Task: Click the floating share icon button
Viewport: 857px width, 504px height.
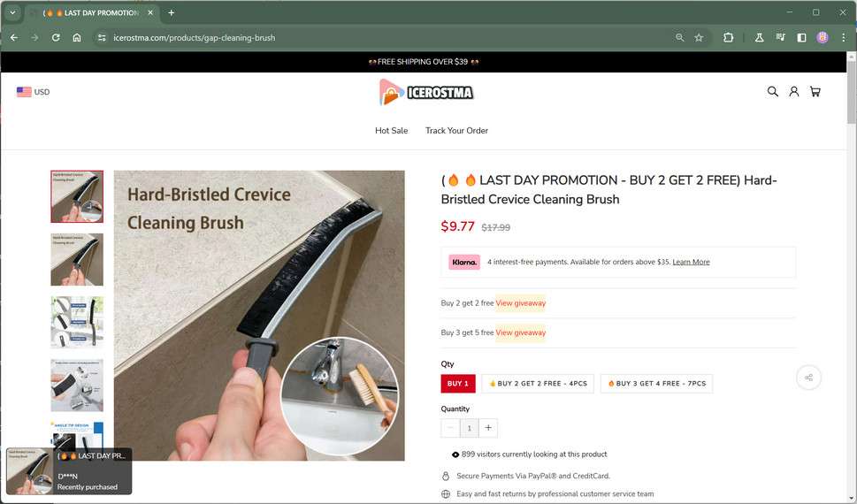Action: click(x=808, y=378)
